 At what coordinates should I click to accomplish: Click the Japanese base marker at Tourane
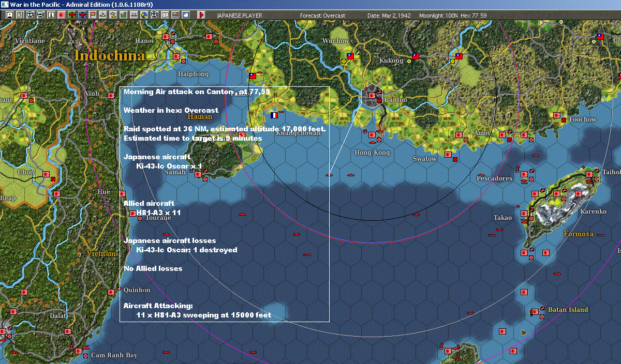point(134,213)
